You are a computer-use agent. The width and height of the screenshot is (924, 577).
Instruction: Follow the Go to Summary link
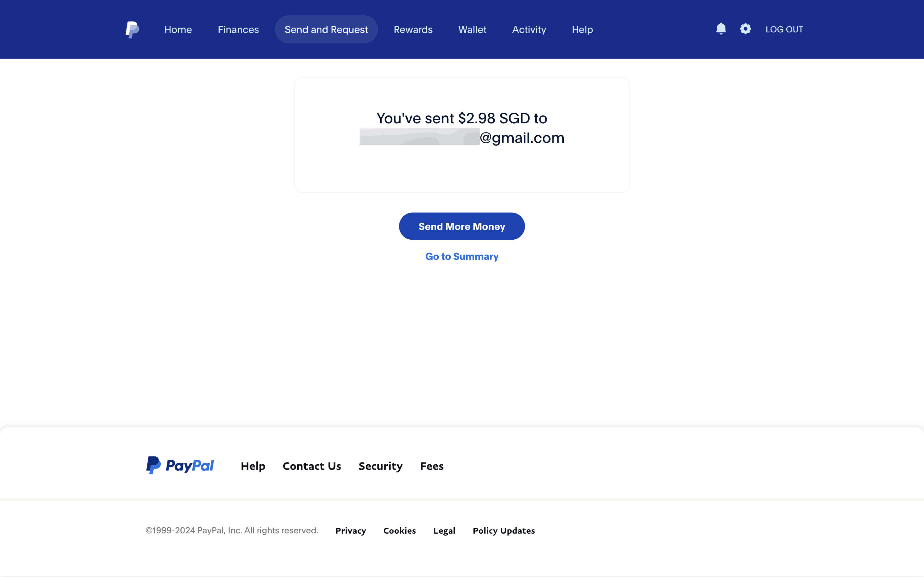pos(462,256)
